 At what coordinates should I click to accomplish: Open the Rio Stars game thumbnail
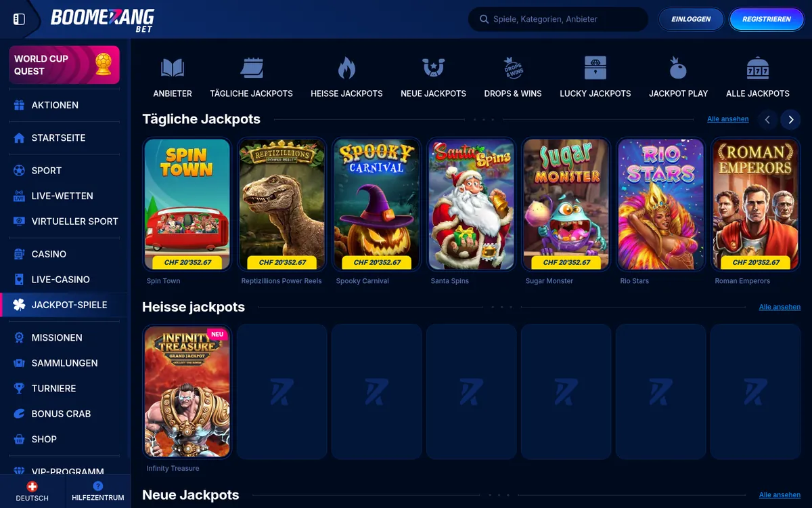660,205
